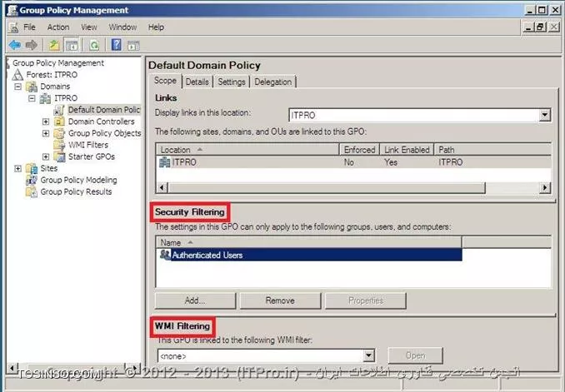Expand the Domain Controllers node

[46, 122]
